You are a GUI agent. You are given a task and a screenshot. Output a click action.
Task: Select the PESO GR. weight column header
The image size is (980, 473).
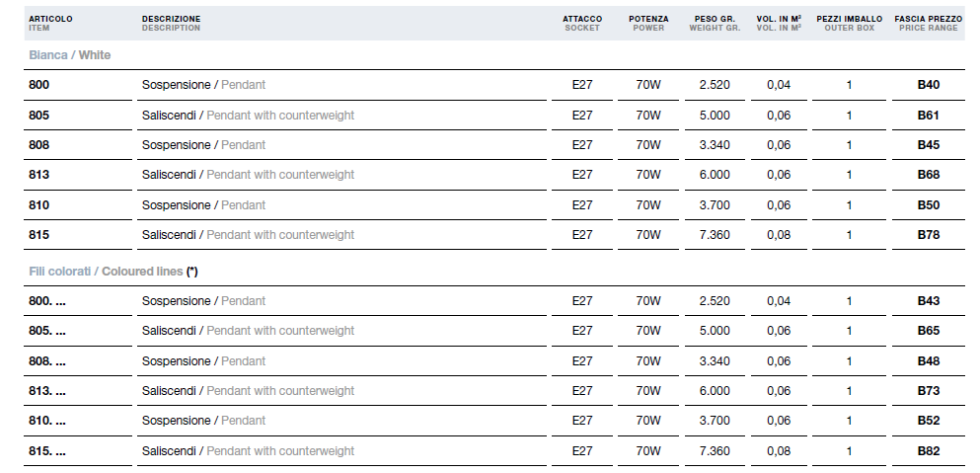coord(715,23)
